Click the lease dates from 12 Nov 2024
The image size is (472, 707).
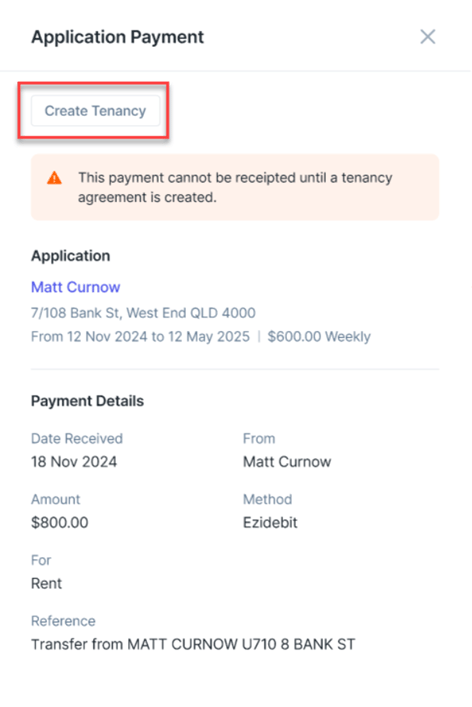(x=140, y=336)
